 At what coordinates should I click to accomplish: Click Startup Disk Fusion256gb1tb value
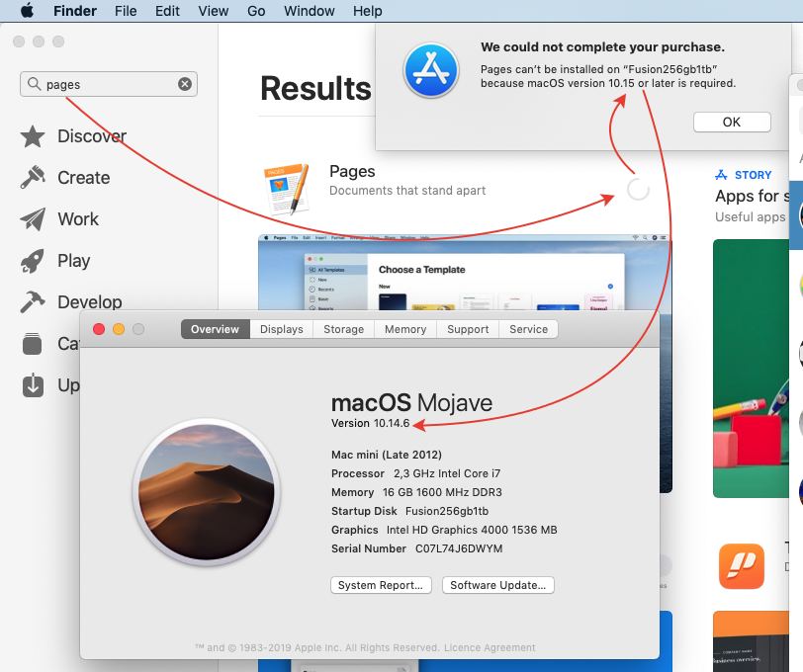447,511
